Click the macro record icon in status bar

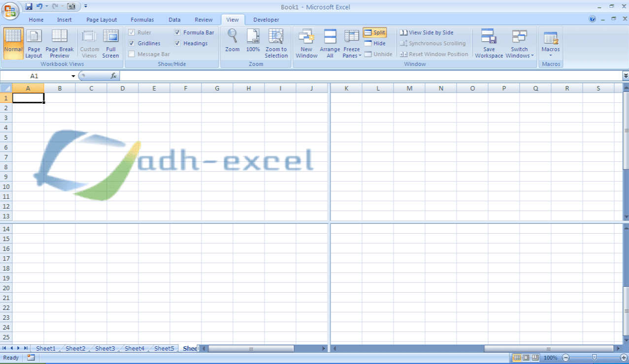(x=31, y=358)
